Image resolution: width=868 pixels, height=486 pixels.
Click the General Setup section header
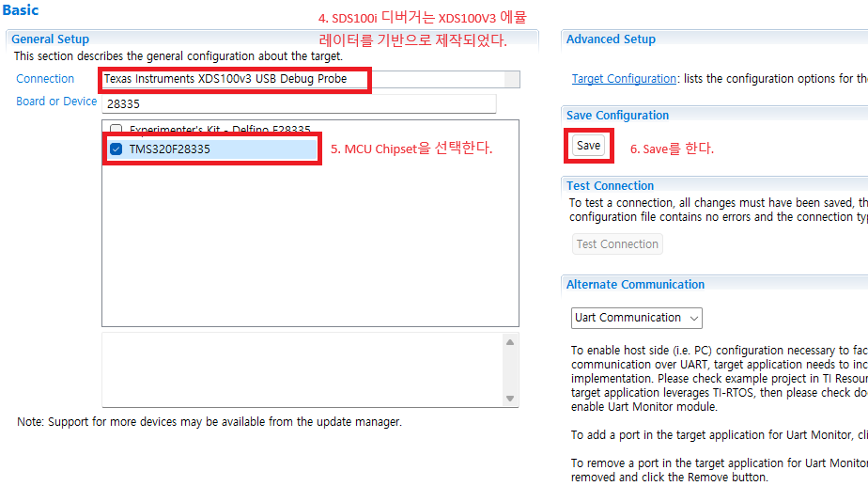click(51, 39)
